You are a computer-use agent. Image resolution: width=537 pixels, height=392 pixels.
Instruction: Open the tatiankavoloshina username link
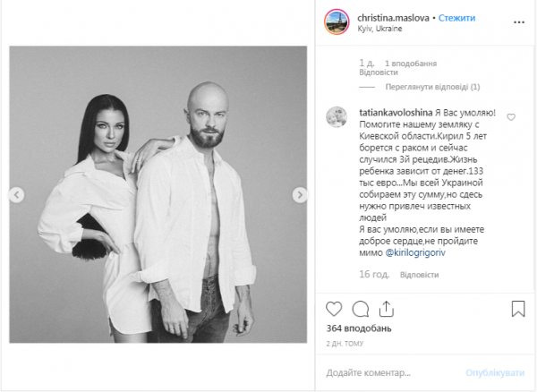(396, 113)
